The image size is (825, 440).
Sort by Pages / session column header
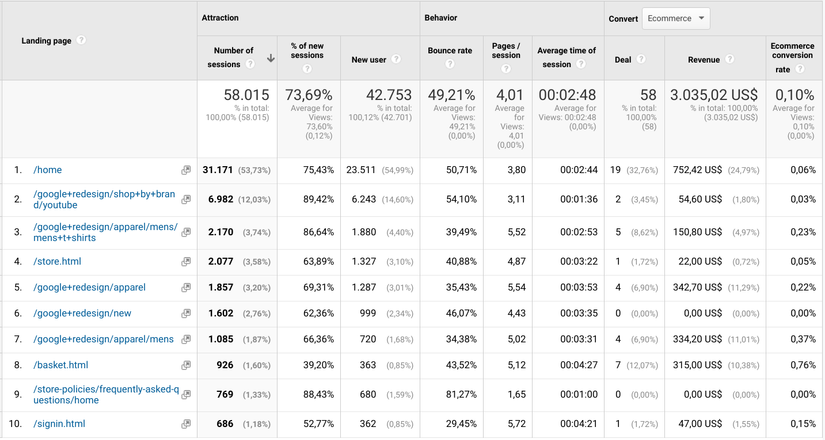click(x=506, y=51)
